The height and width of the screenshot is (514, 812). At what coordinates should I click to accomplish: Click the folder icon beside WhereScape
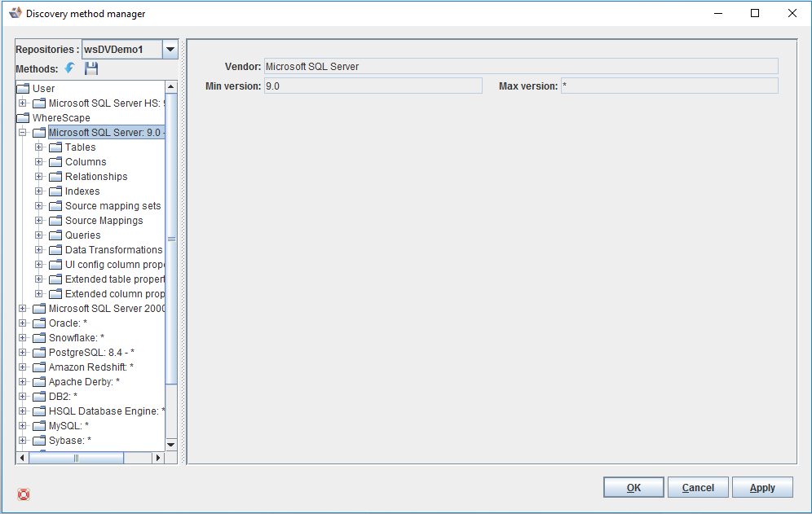23,118
